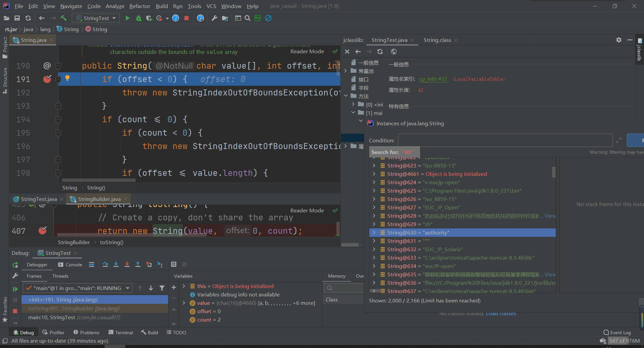
Task: Expand String@630 "authority" instance
Action: click(x=374, y=232)
